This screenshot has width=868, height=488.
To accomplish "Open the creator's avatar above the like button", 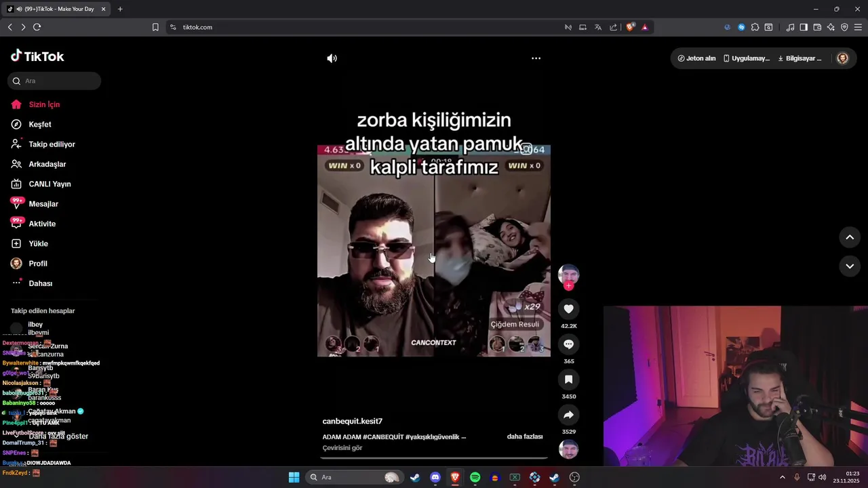I will (568, 274).
